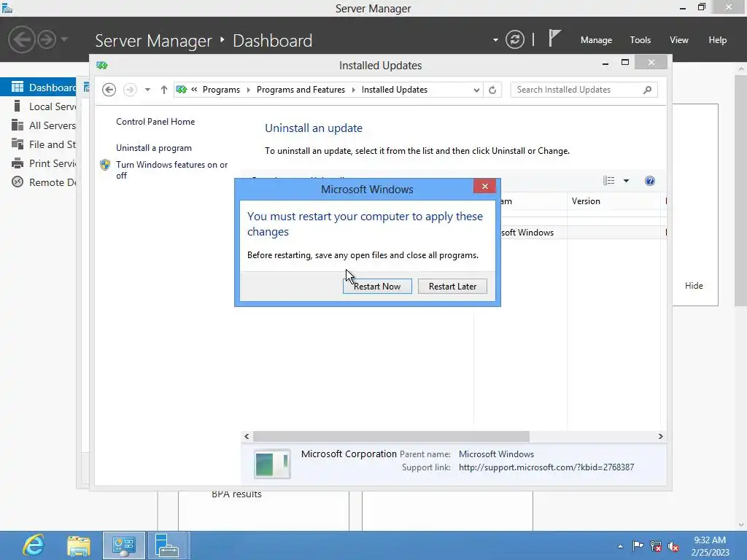Click the Server Manager forward arrow
The height and width of the screenshot is (560, 747).
(x=47, y=39)
